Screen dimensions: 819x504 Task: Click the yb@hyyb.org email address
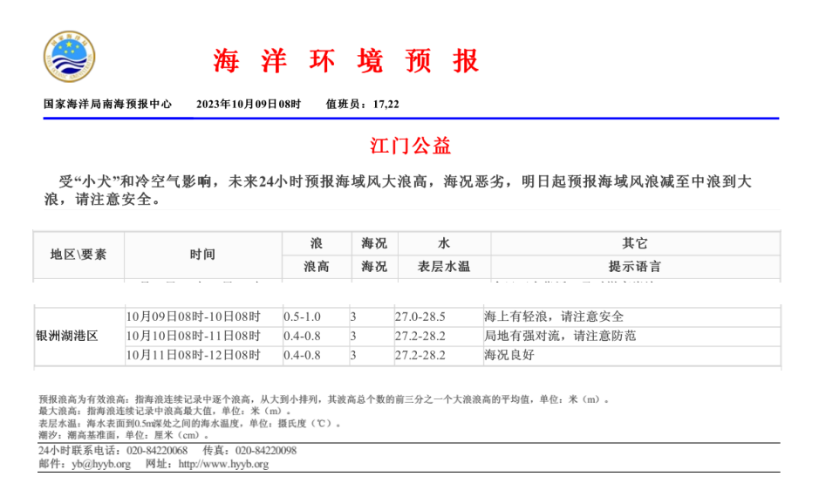coord(101,465)
